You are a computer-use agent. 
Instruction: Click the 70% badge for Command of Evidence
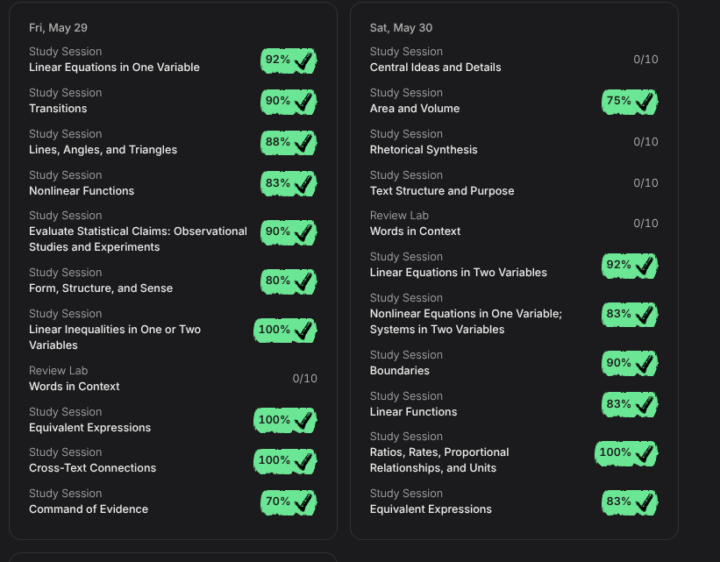point(288,502)
